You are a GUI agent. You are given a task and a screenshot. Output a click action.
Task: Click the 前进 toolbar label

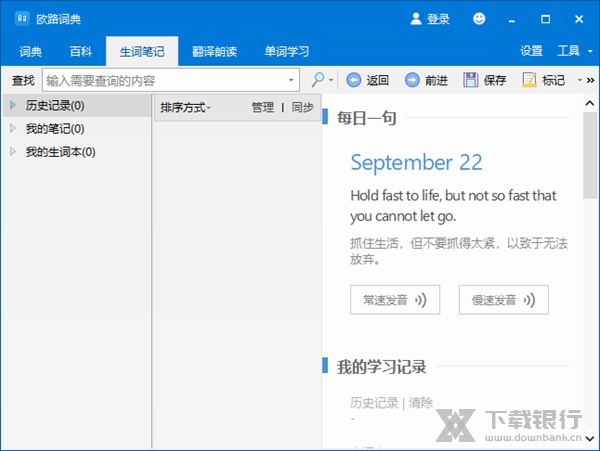click(x=436, y=80)
